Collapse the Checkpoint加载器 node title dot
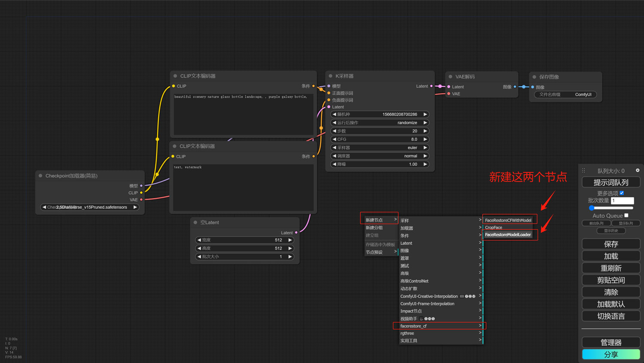 point(41,175)
